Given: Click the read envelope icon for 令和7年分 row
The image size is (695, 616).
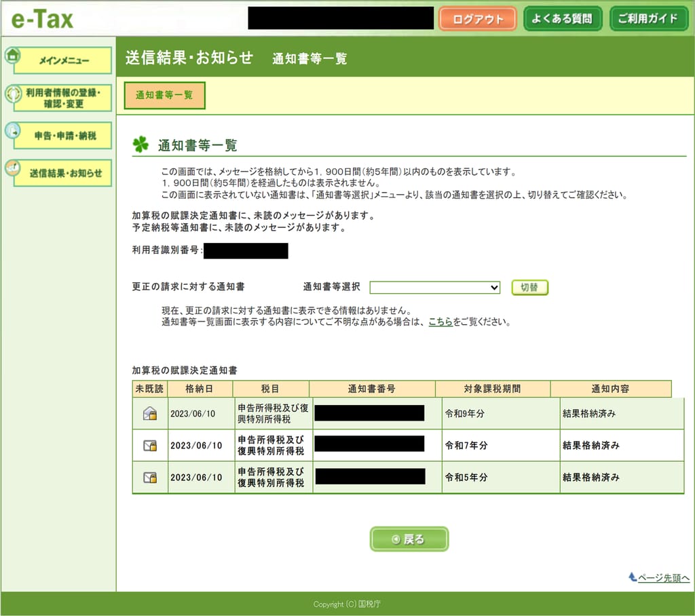Looking at the screenshot, I should pyautogui.click(x=150, y=445).
